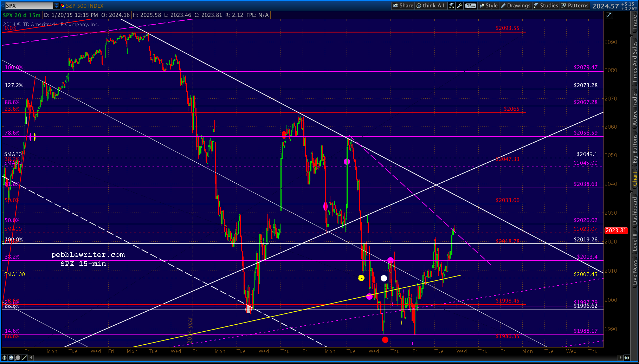639x364 pixels.
Task: Open the Big Buttons tab
Action: pyautogui.click(x=634, y=149)
